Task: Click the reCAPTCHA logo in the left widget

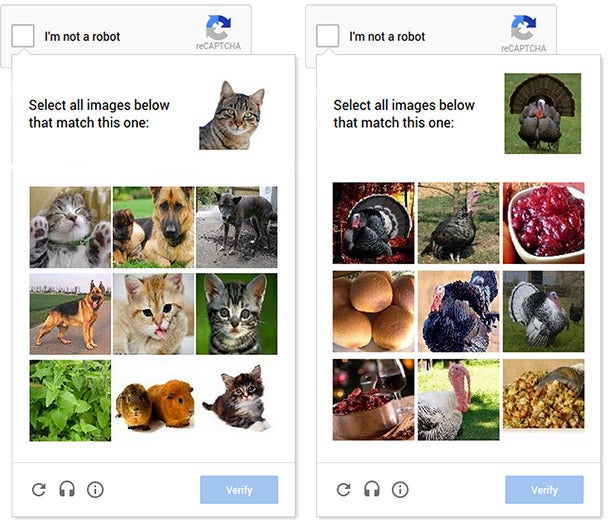Action: tap(218, 32)
